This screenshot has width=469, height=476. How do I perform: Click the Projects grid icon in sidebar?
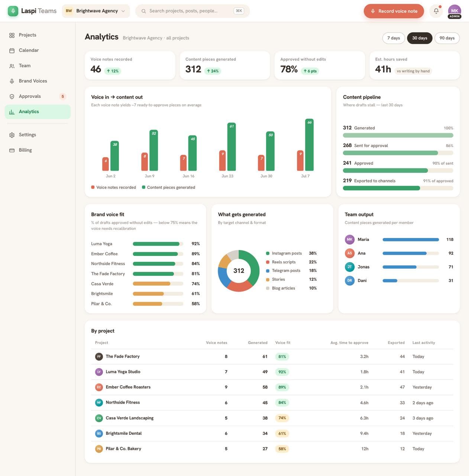click(x=12, y=35)
